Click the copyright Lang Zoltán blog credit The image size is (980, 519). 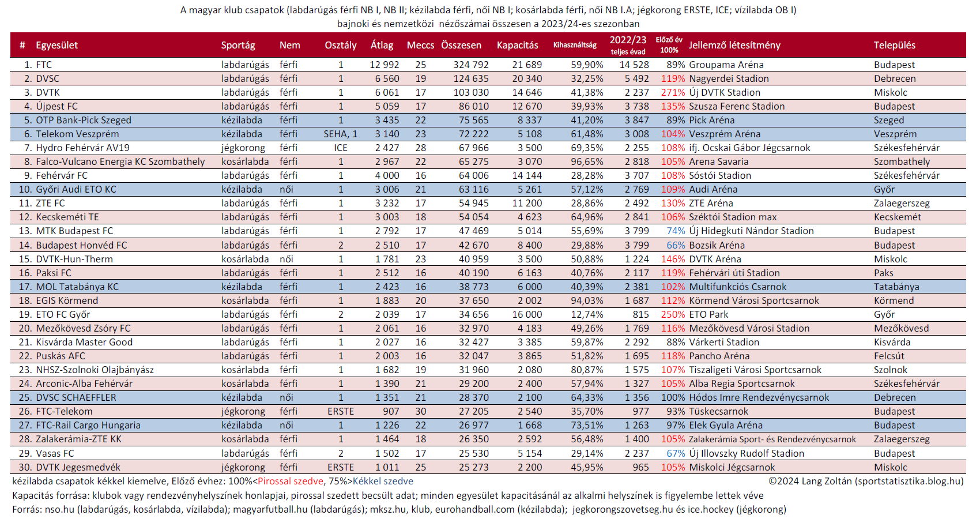pyautogui.click(x=866, y=481)
